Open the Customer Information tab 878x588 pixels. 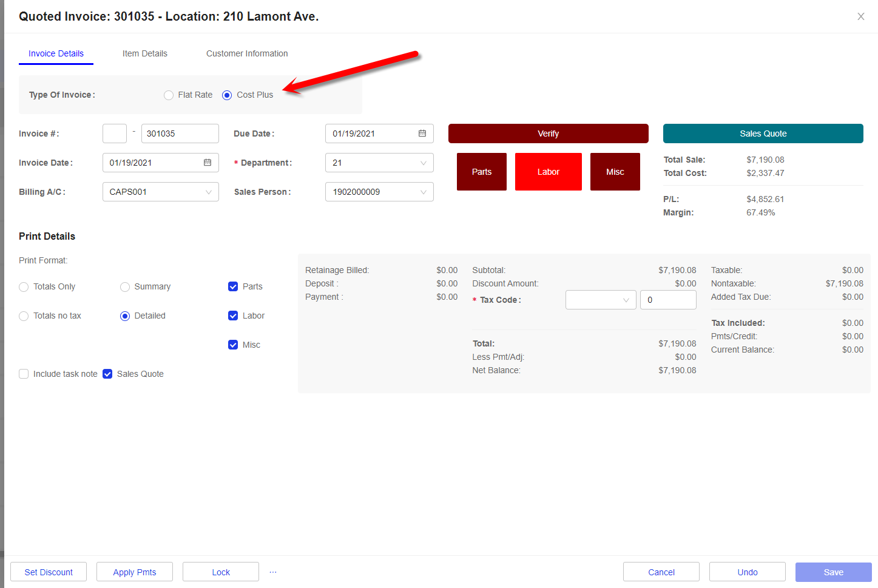click(247, 53)
